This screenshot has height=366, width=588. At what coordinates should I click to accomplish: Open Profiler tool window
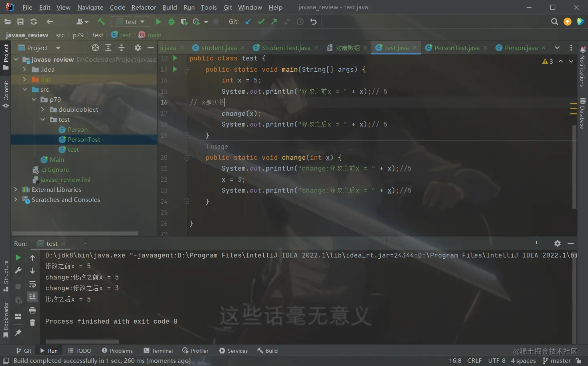195,351
